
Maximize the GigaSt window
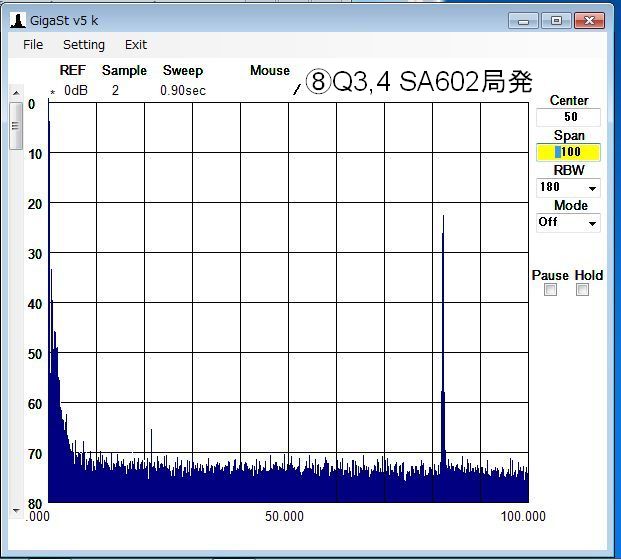click(556, 21)
